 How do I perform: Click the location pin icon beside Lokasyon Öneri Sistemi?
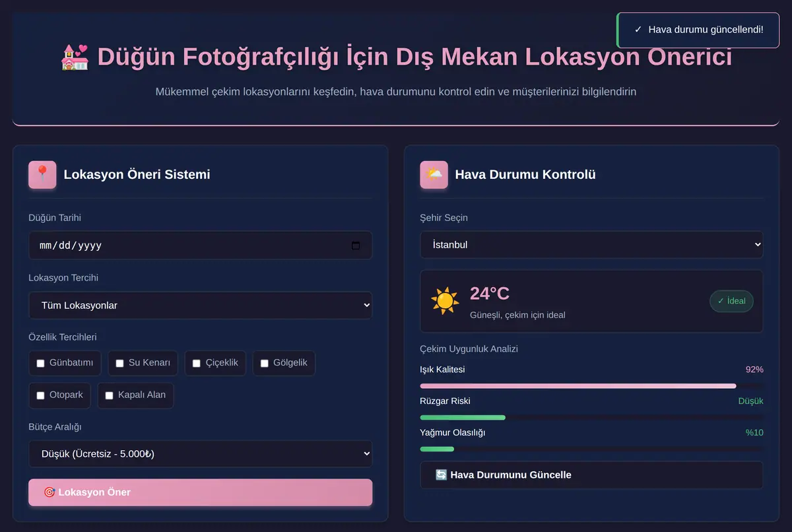pos(42,175)
